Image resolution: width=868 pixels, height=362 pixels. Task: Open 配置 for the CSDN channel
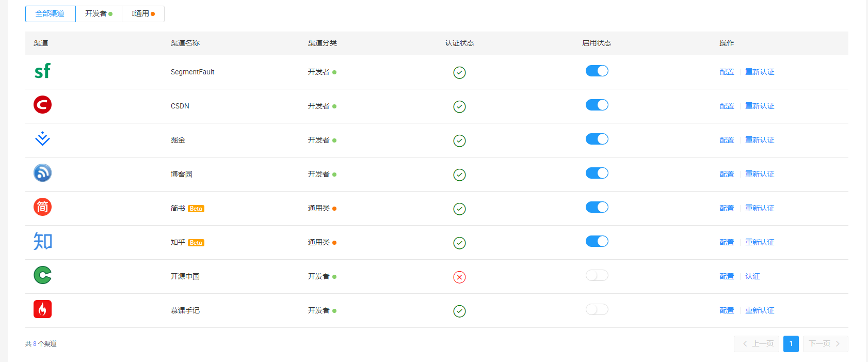click(x=727, y=106)
